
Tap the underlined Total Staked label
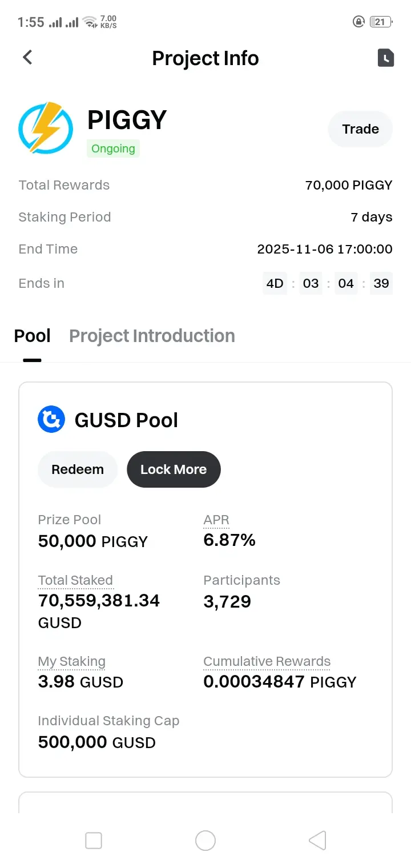(x=75, y=580)
